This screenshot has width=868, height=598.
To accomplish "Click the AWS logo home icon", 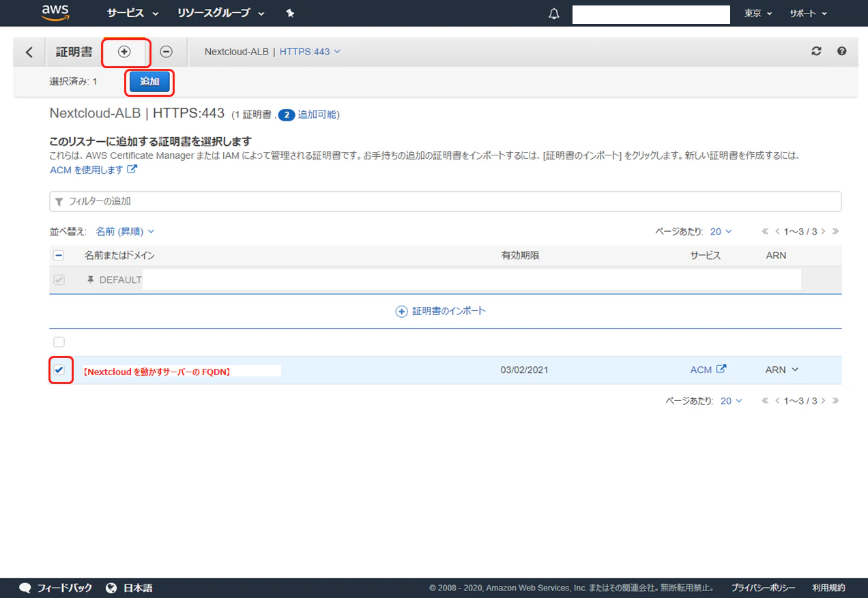I will tap(55, 12).
